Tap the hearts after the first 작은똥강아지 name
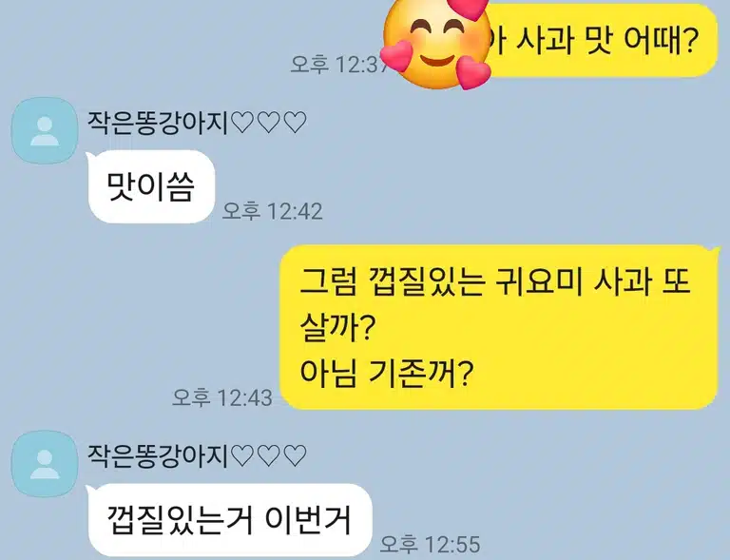This screenshot has height=560, width=730. 269,124
